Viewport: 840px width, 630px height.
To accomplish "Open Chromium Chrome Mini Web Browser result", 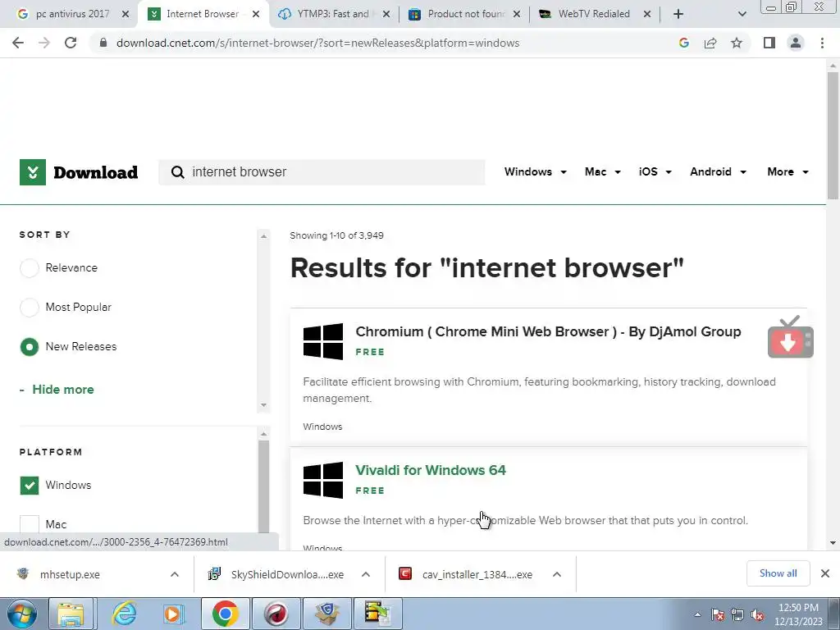I will tap(548, 331).
